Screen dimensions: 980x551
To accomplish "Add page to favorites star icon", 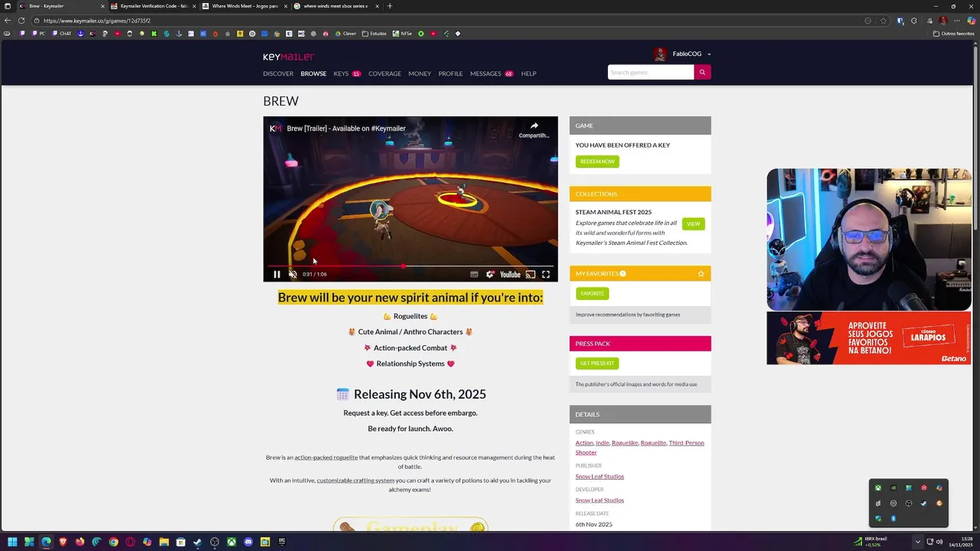I will (x=884, y=21).
